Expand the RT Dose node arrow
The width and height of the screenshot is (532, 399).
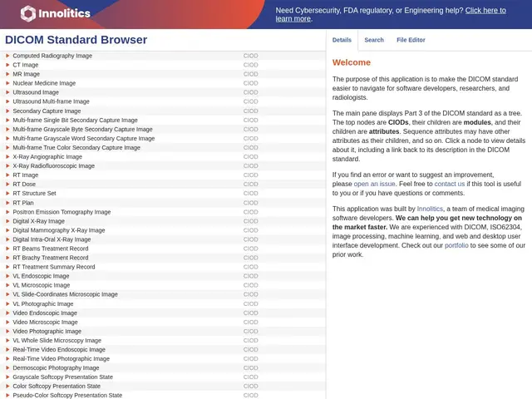(x=7, y=185)
